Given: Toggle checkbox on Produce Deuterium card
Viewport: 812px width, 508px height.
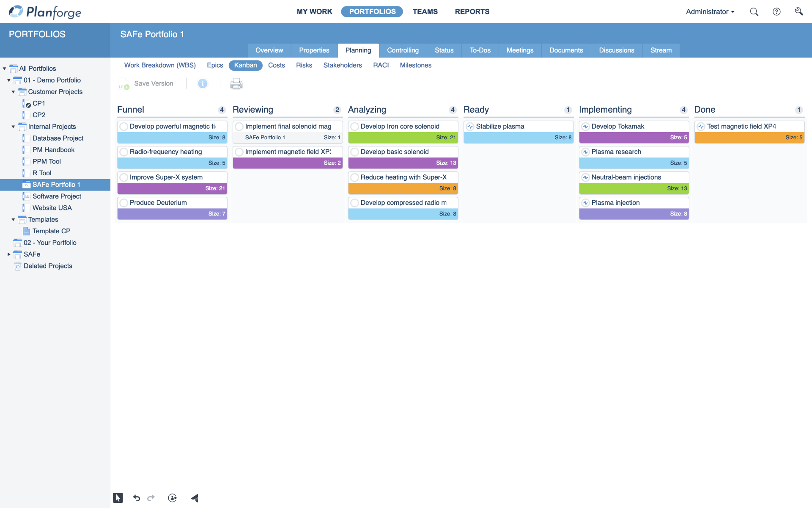Looking at the screenshot, I should point(123,202).
